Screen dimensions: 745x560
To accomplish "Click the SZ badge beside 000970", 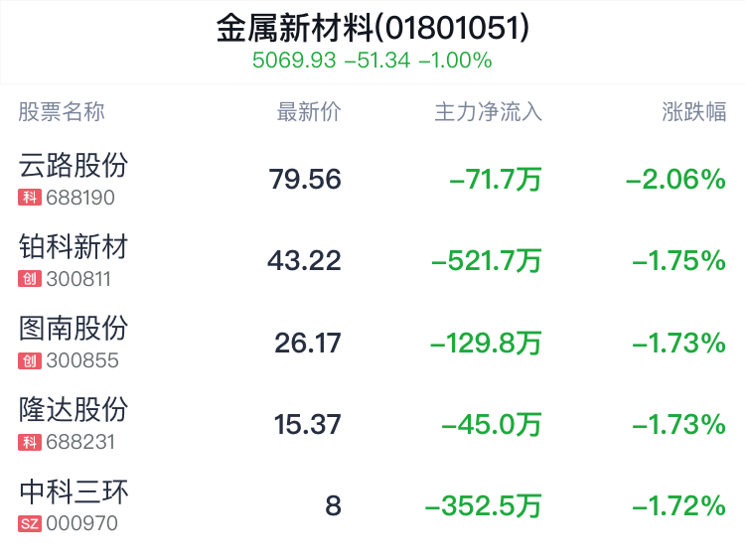I will coord(30,523).
